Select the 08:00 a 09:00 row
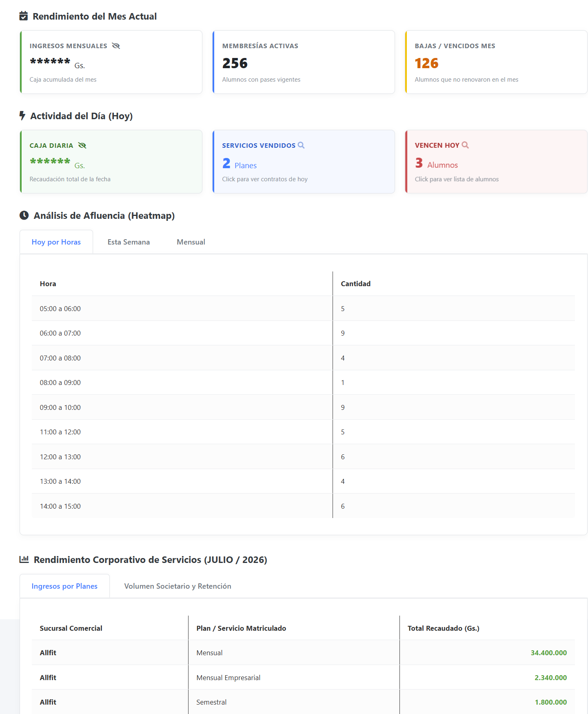The width and height of the screenshot is (588, 714). [x=303, y=383]
